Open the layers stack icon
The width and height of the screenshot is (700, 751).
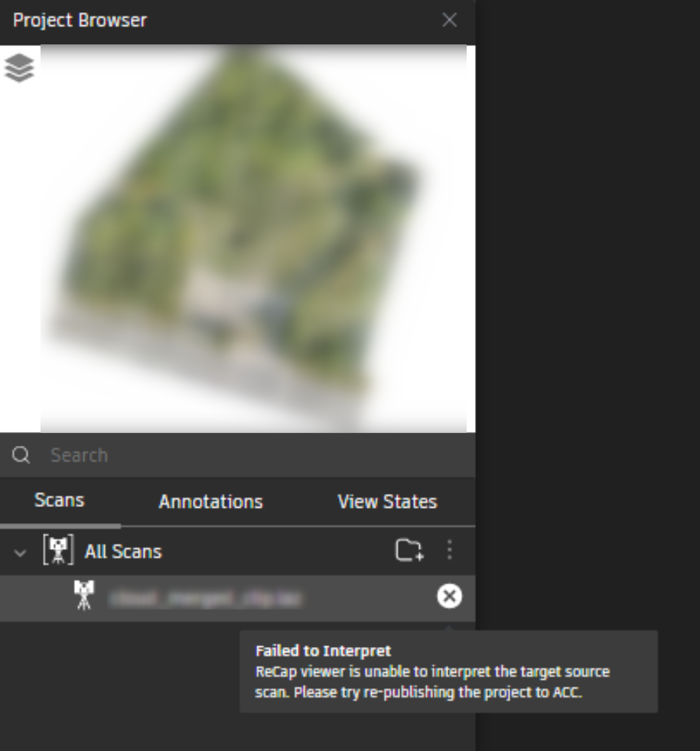point(19,68)
